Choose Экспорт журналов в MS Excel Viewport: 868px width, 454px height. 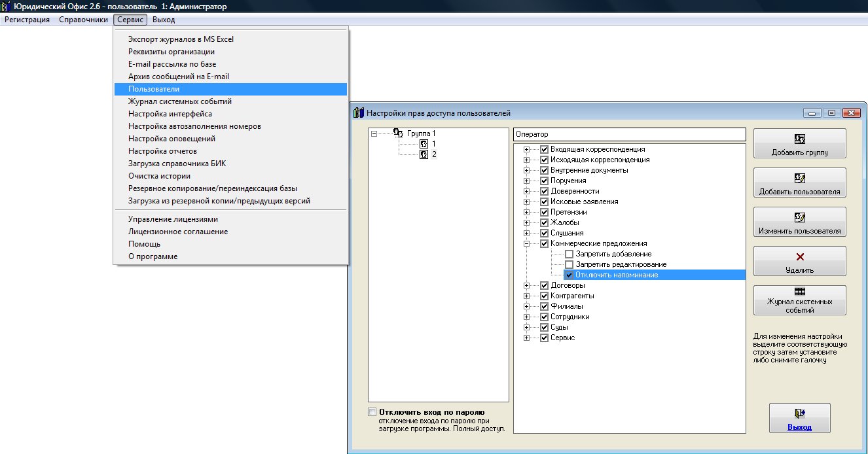tap(230, 39)
